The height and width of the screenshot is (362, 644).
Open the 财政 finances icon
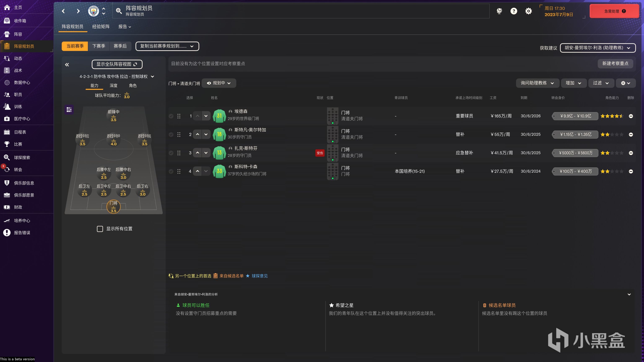tap(7, 207)
